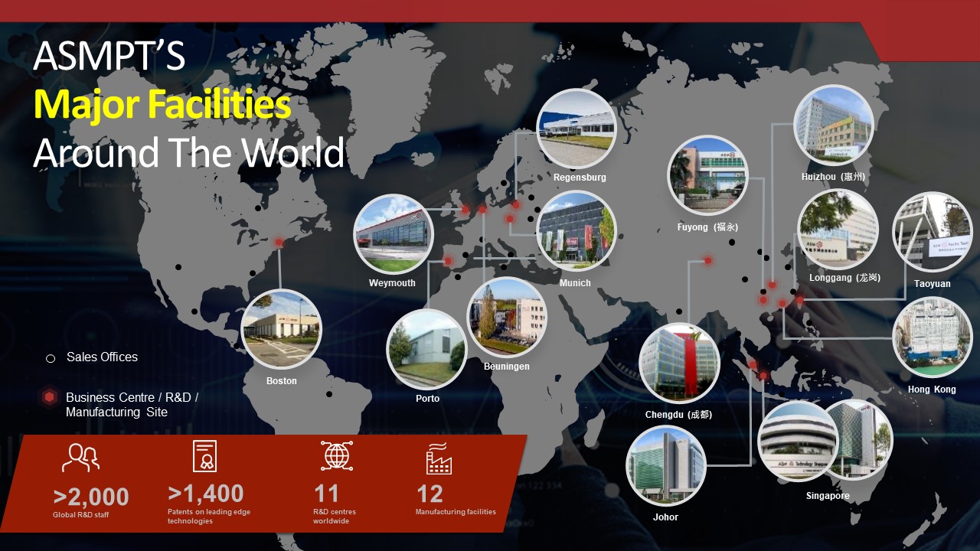The width and height of the screenshot is (980, 551).
Task: Click the 'Global R&D staff' caption
Action: click(x=80, y=515)
